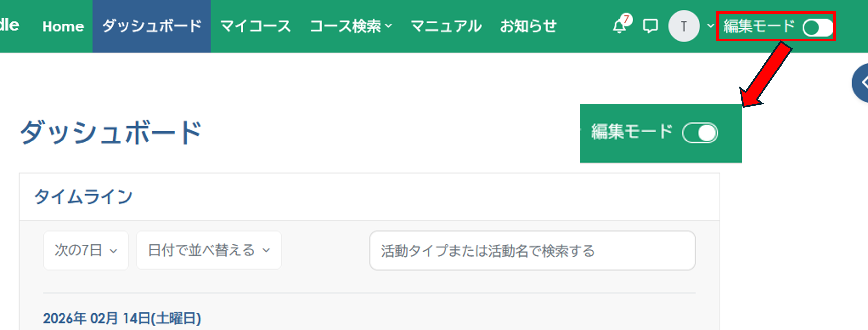Open the 次の7日 filter dropdown

85,250
